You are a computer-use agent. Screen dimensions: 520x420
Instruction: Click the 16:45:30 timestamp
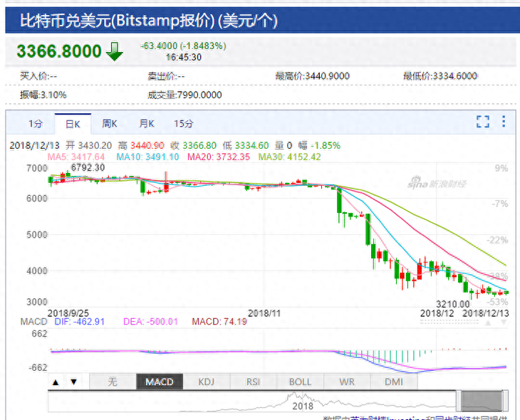[184, 58]
